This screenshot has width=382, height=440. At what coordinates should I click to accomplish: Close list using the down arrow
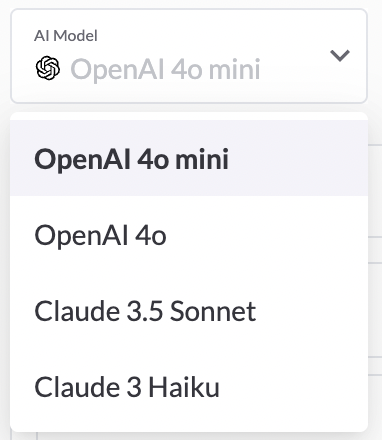(x=340, y=55)
